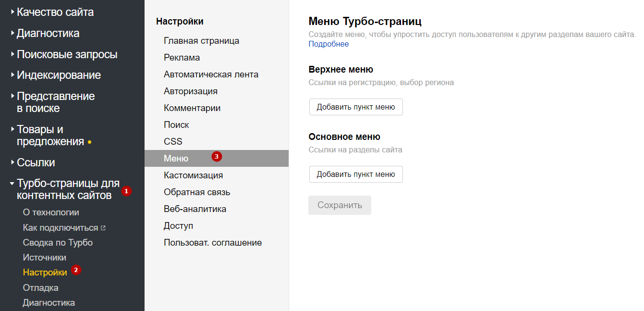Open the Подробнее link
The image size is (644, 311).
[328, 44]
